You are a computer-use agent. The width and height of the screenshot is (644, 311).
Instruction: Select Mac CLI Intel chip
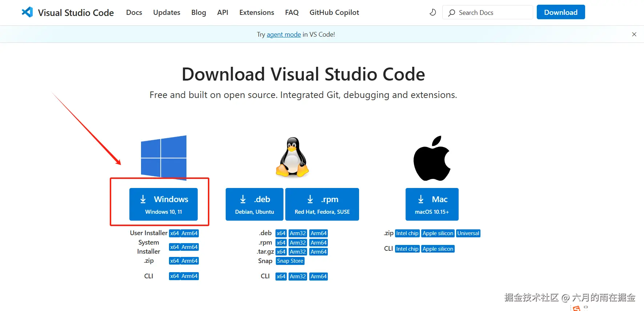click(x=407, y=249)
